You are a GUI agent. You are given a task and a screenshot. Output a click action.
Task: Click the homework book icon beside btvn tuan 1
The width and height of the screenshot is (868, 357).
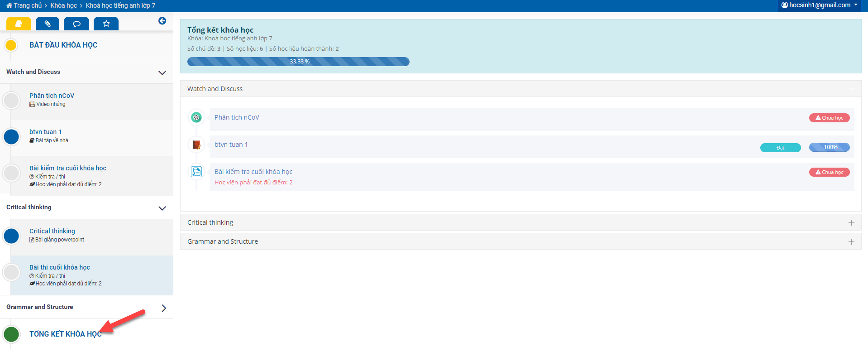click(x=196, y=145)
